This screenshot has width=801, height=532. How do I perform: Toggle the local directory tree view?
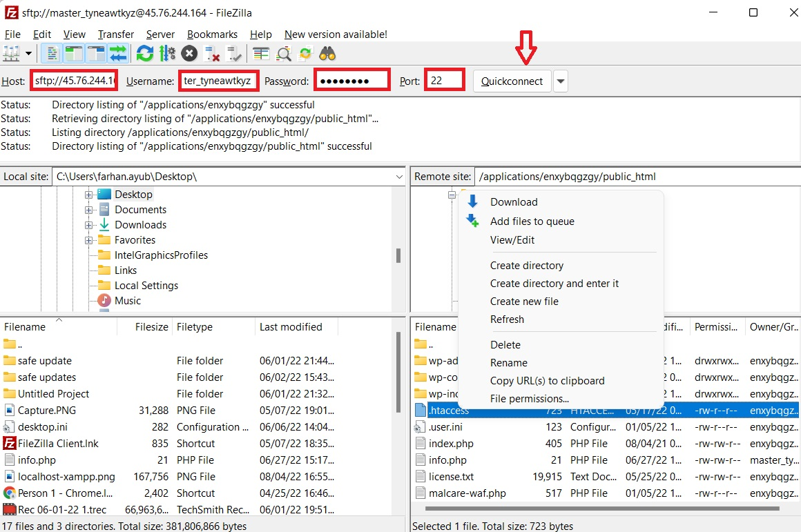coord(72,53)
